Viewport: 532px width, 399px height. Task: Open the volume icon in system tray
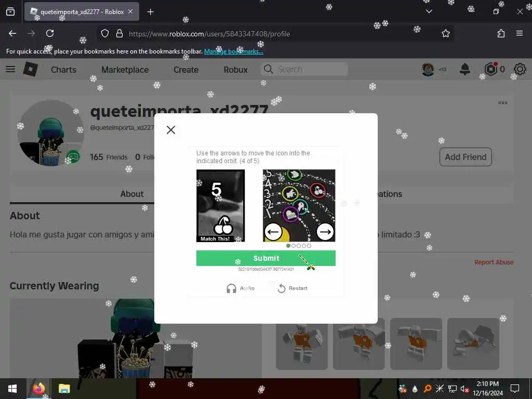pyautogui.click(x=464, y=389)
